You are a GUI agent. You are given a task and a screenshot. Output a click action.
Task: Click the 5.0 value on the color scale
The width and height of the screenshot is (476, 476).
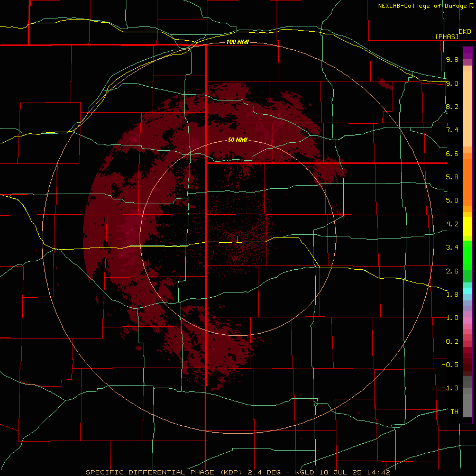[452, 200]
